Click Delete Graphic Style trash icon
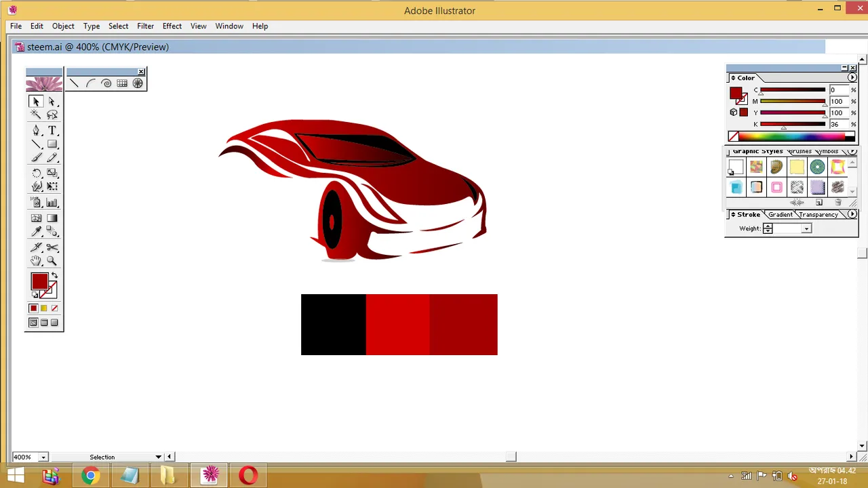The image size is (868, 488). tap(838, 203)
